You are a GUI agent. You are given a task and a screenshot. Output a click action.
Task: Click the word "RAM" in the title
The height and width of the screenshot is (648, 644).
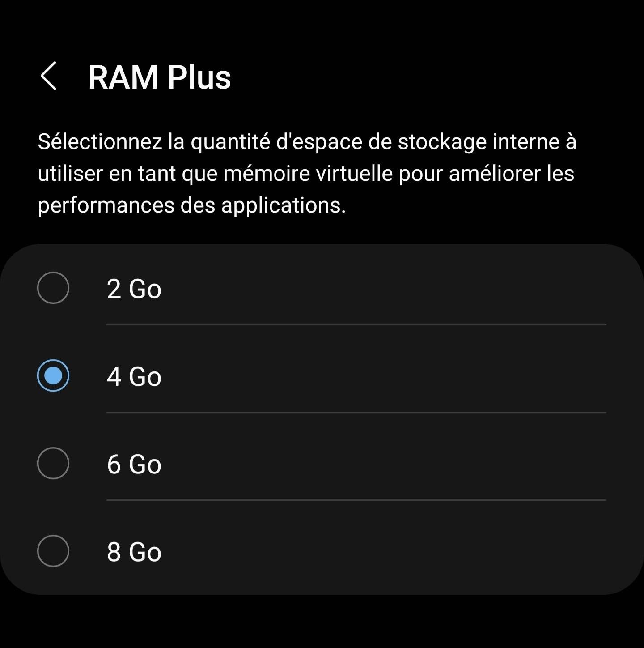pyautogui.click(x=123, y=77)
